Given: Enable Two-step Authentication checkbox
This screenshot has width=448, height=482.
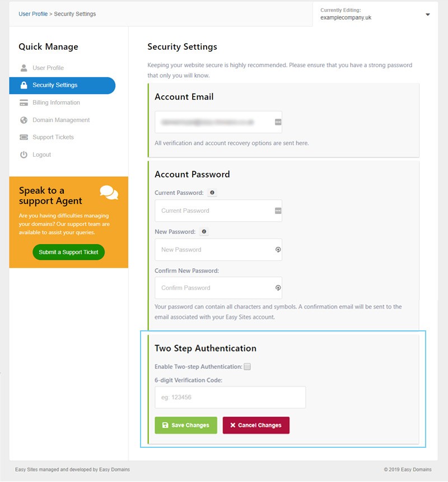Looking at the screenshot, I should point(247,367).
